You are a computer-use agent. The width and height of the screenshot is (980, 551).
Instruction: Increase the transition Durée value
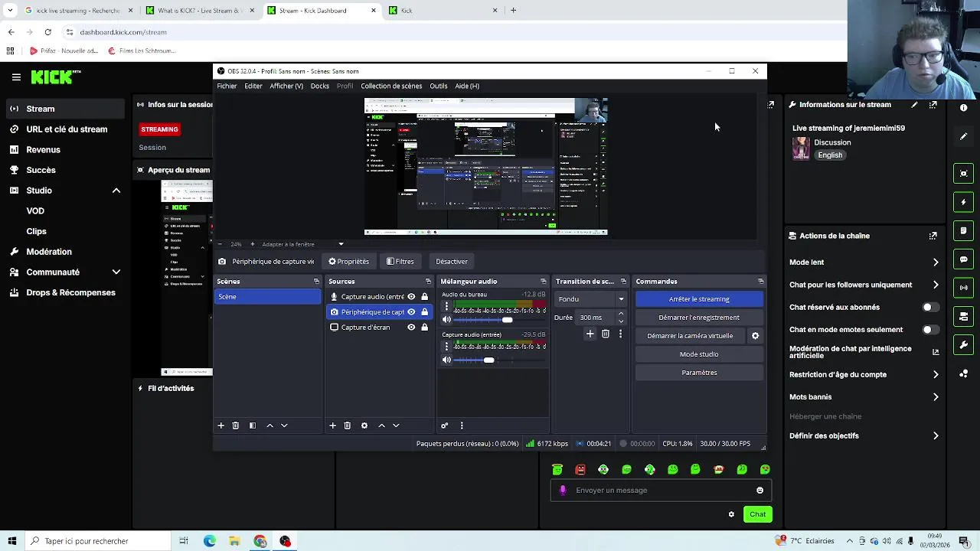click(x=620, y=314)
